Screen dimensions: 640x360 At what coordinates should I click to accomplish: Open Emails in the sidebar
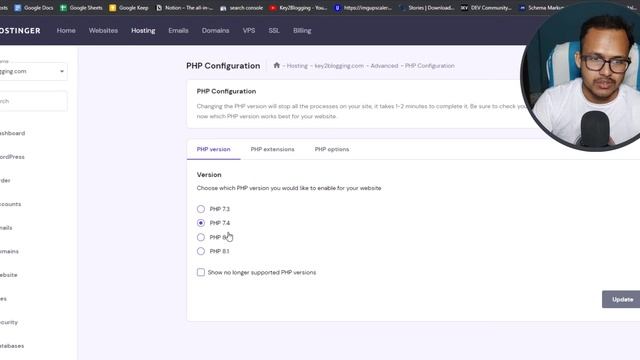point(6,228)
